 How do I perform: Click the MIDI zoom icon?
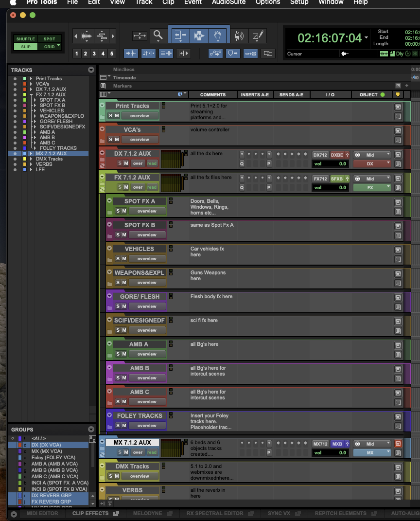[x=102, y=36]
